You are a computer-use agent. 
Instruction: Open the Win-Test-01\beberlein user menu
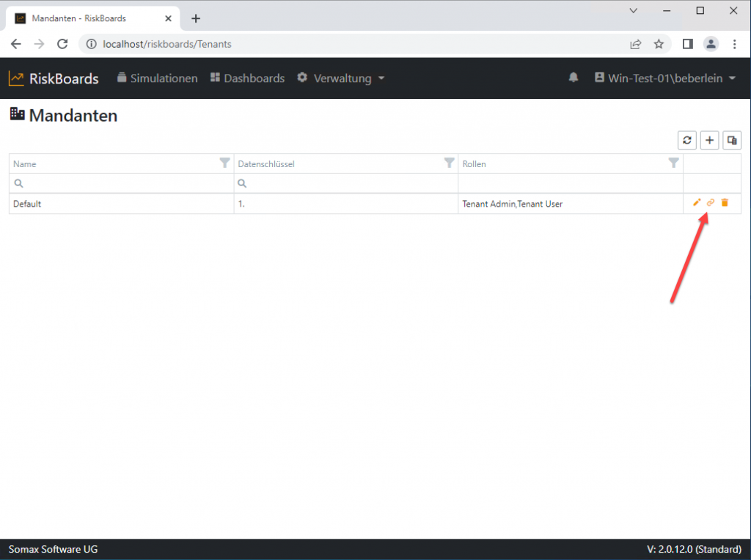664,78
